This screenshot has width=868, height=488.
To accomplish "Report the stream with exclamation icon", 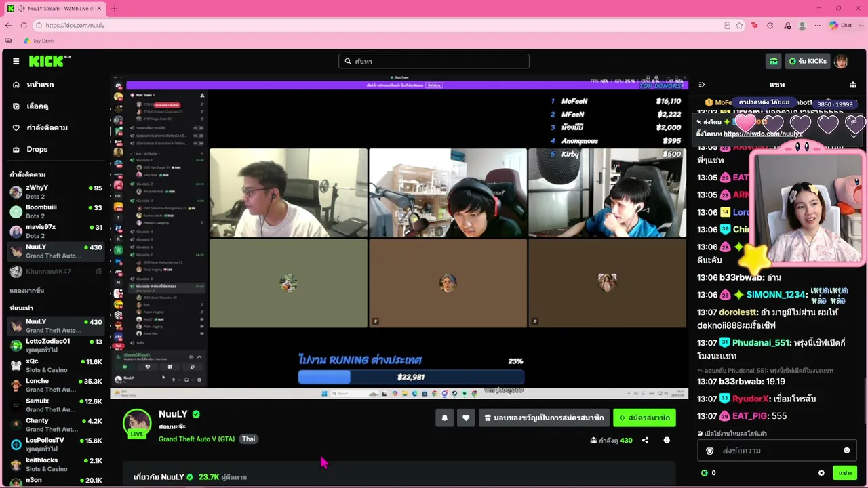I will pos(667,440).
